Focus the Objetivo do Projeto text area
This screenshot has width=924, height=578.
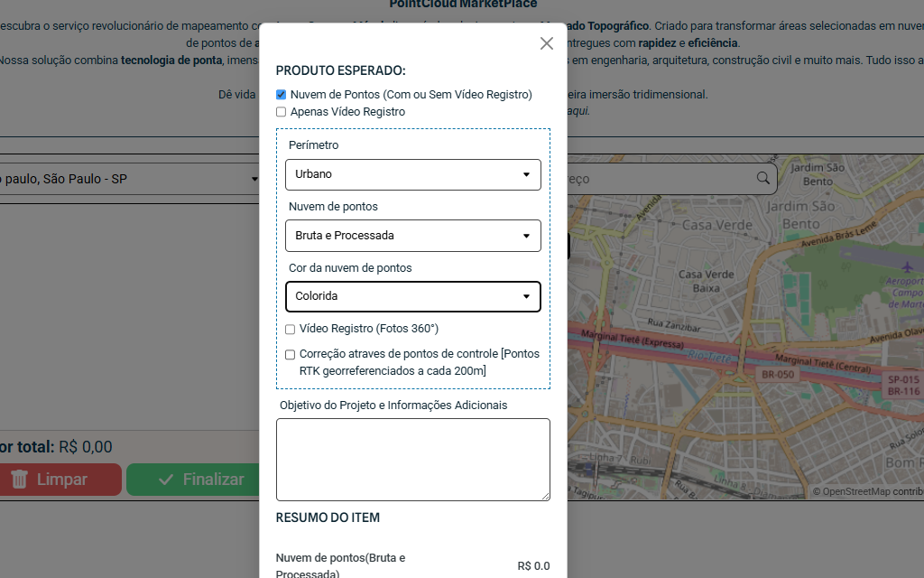(x=412, y=459)
